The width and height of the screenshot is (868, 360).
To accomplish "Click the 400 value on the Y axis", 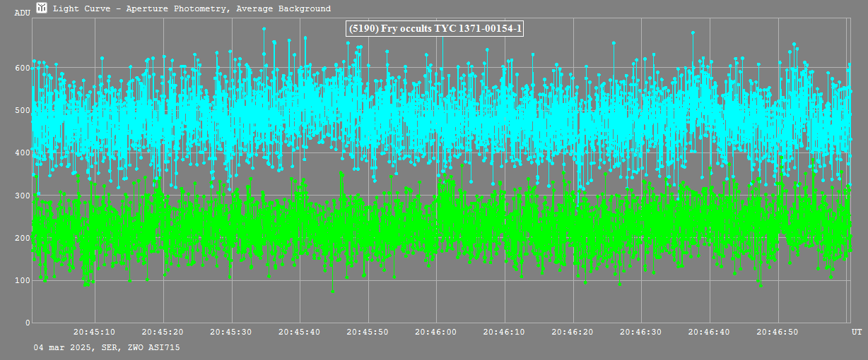I will (22, 152).
